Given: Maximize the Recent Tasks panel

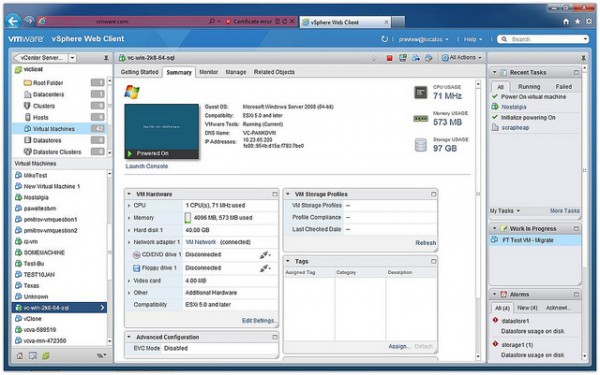Looking at the screenshot, I should point(576,72).
